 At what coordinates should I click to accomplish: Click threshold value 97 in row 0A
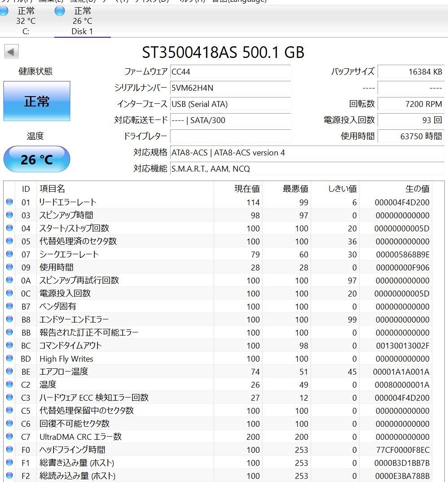[352, 281]
